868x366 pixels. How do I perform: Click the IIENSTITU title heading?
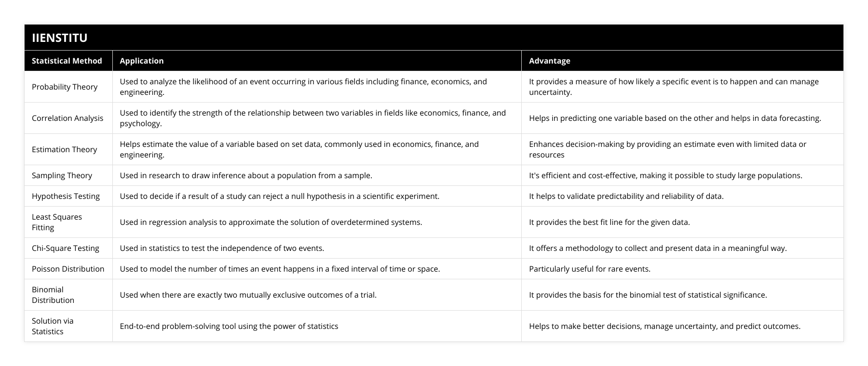point(59,38)
